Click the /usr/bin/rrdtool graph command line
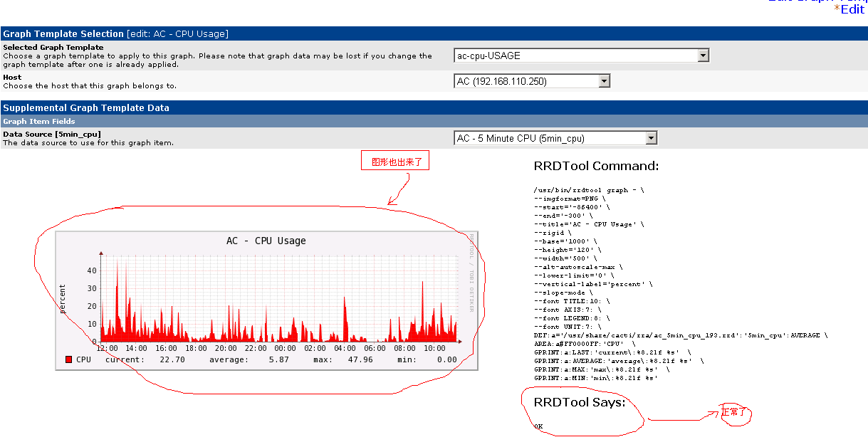This screenshot has height=447, width=868. pos(589,190)
